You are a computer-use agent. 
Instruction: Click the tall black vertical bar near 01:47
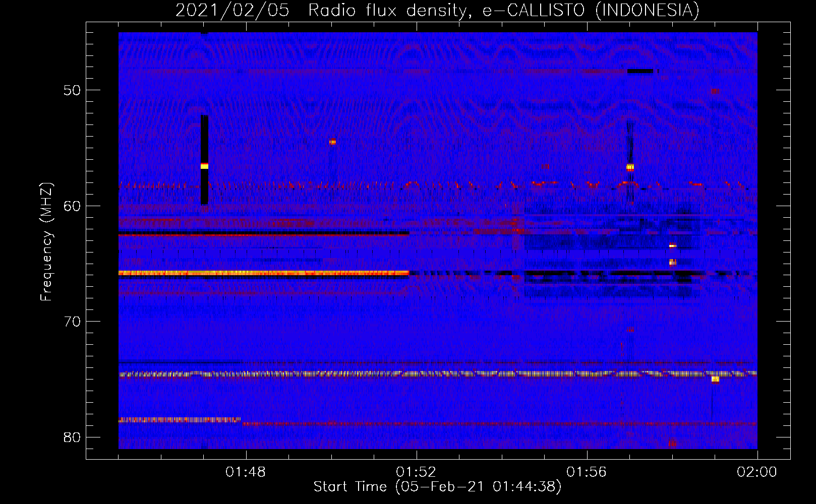click(x=204, y=160)
